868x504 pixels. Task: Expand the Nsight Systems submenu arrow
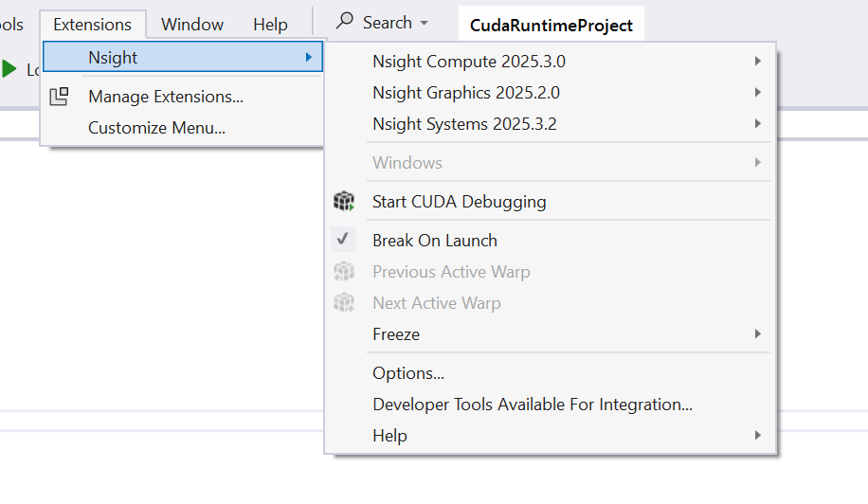click(758, 123)
